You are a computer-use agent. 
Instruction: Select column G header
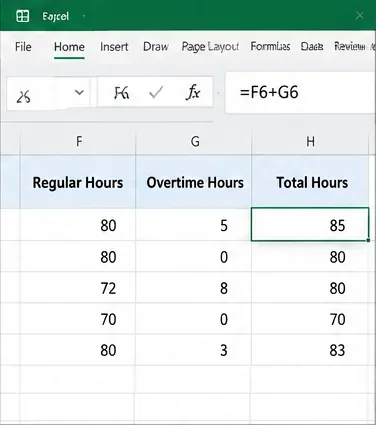194,142
